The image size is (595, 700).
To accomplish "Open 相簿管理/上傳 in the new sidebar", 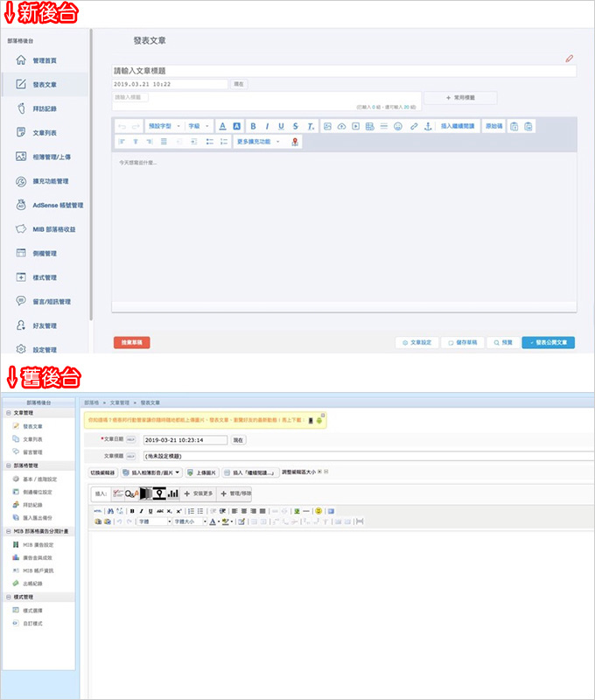I will coord(45,157).
